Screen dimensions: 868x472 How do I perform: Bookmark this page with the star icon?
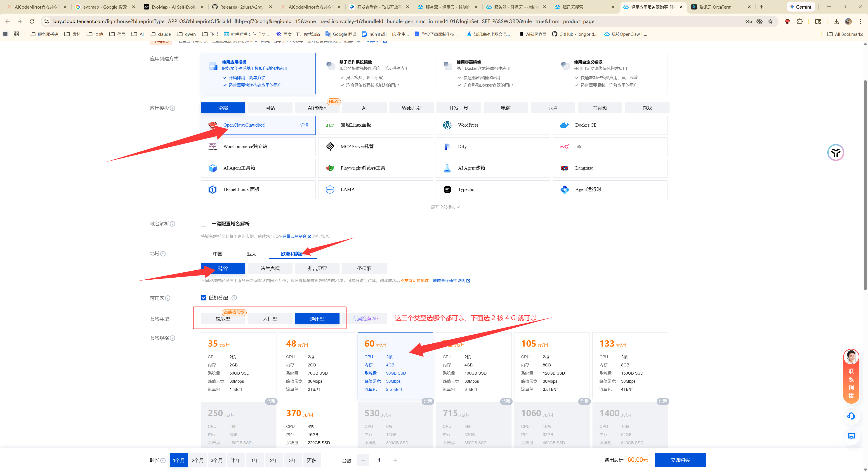point(770,21)
